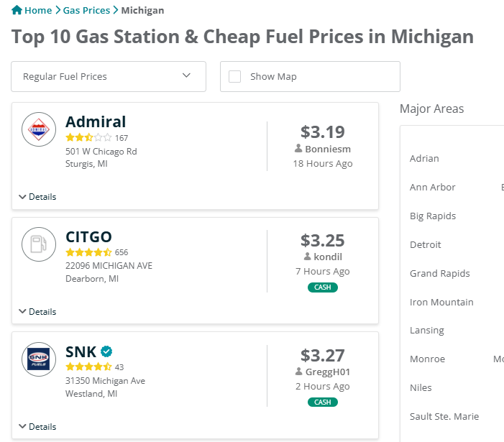Click Admiral's star rating

88,137
